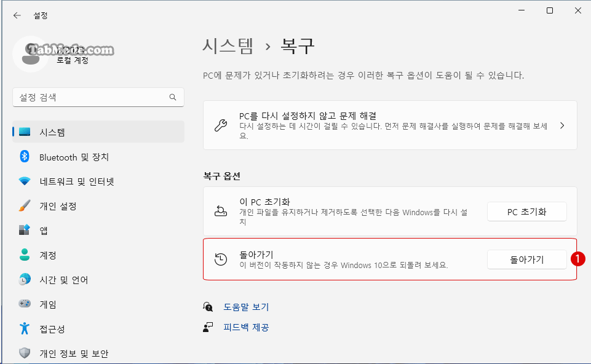
Task: Open 개인 정보 및 보안 settings
Action: pyautogui.click(x=98, y=354)
